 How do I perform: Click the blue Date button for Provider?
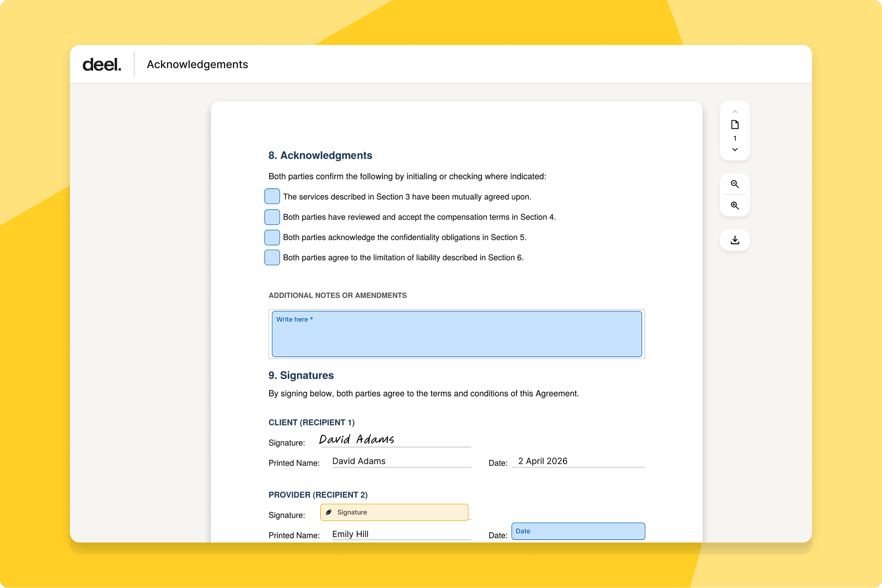[x=578, y=531]
